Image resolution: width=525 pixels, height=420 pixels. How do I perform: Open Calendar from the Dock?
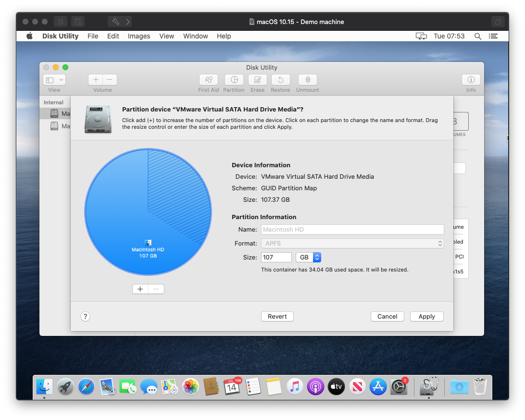pos(232,387)
